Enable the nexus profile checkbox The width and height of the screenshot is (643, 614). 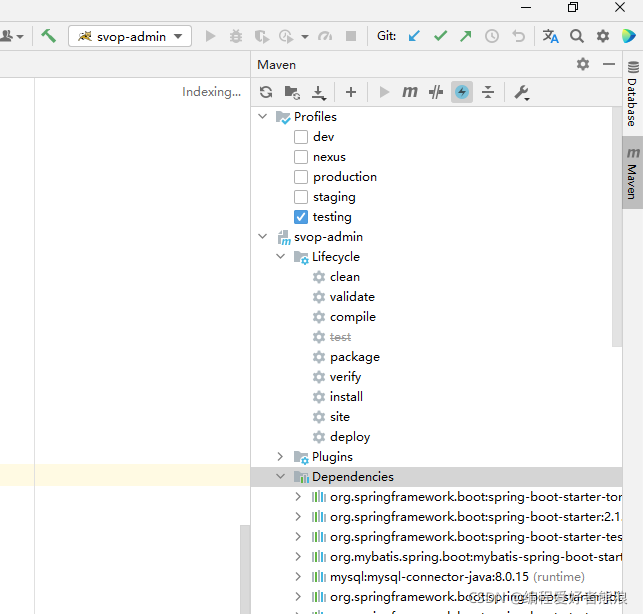coord(301,157)
